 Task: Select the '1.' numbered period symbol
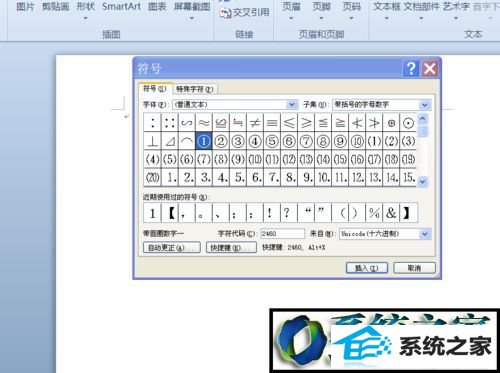click(x=170, y=177)
